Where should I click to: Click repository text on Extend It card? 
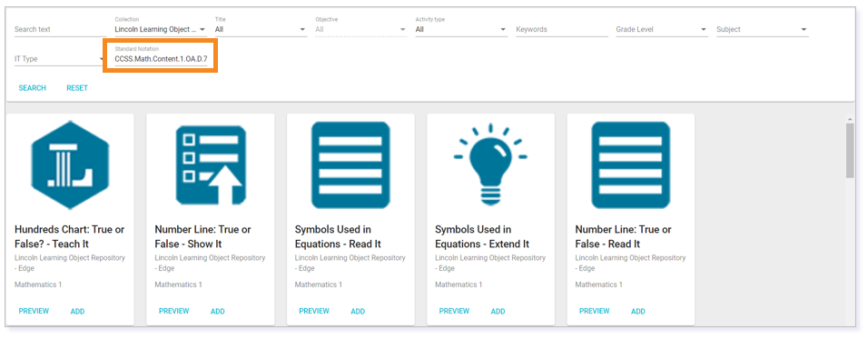[x=490, y=264]
